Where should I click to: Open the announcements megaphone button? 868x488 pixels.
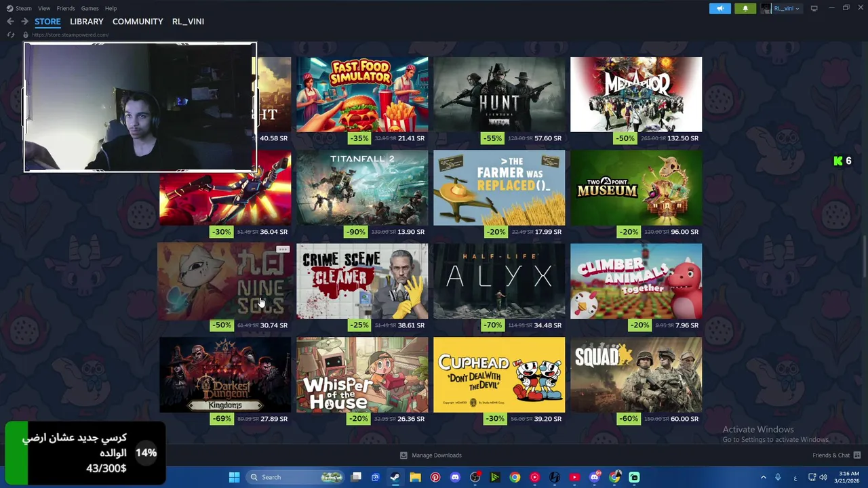720,8
